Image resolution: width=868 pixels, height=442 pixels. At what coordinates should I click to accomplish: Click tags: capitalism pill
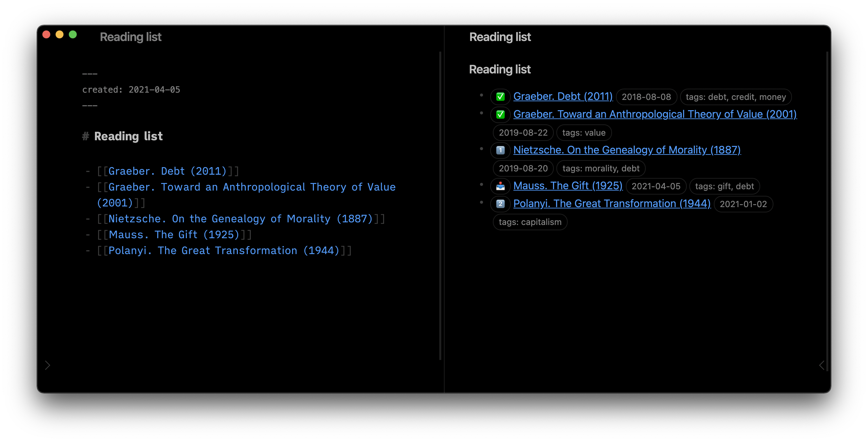click(x=530, y=222)
